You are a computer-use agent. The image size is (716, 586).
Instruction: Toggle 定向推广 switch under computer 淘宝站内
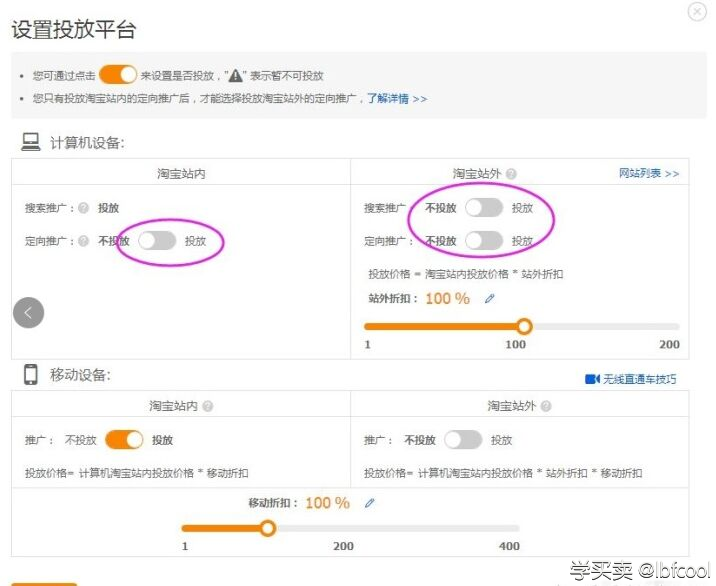coord(157,241)
